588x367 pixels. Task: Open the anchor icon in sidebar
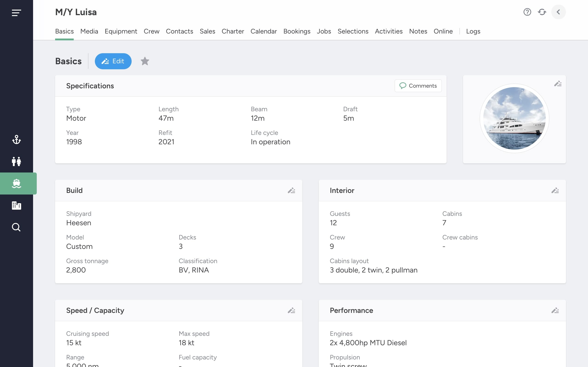point(16,139)
